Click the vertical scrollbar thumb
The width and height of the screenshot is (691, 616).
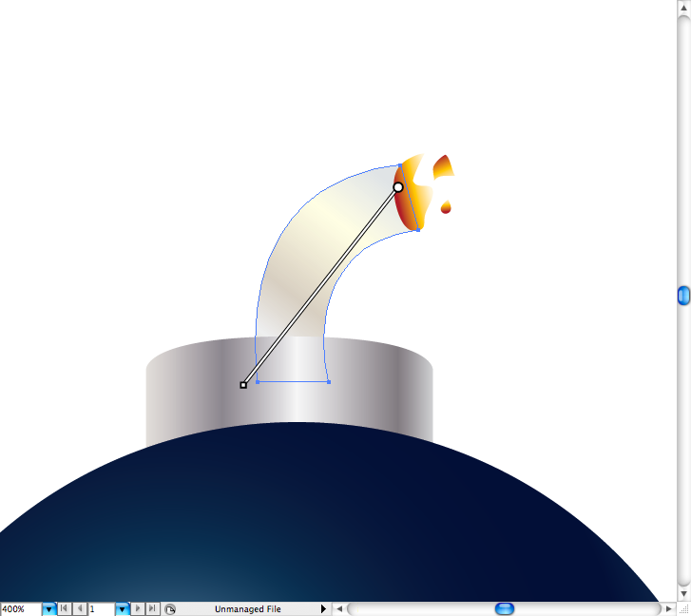(683, 296)
